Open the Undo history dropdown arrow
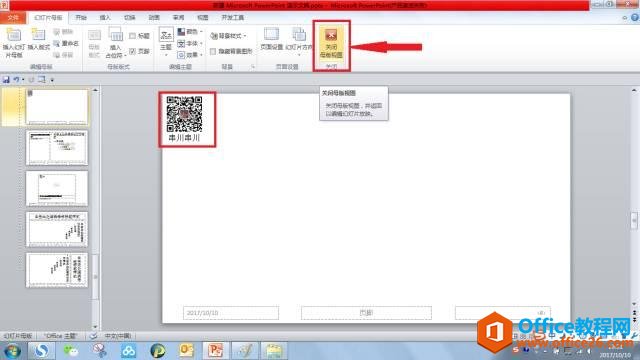Viewport: 640px width, 360px height. 23,80
